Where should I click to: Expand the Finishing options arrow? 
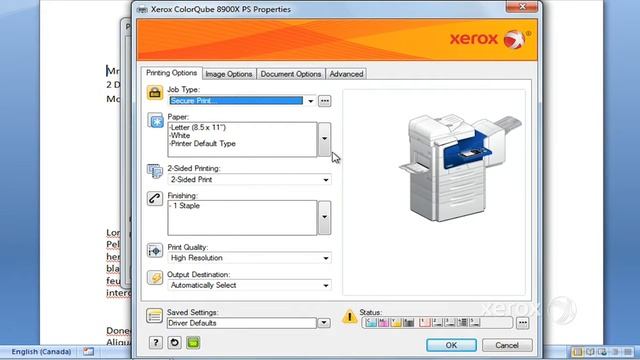pos(324,218)
